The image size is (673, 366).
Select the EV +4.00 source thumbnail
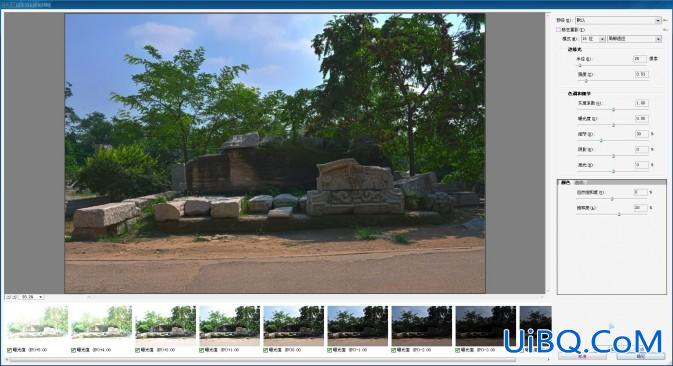point(101,326)
